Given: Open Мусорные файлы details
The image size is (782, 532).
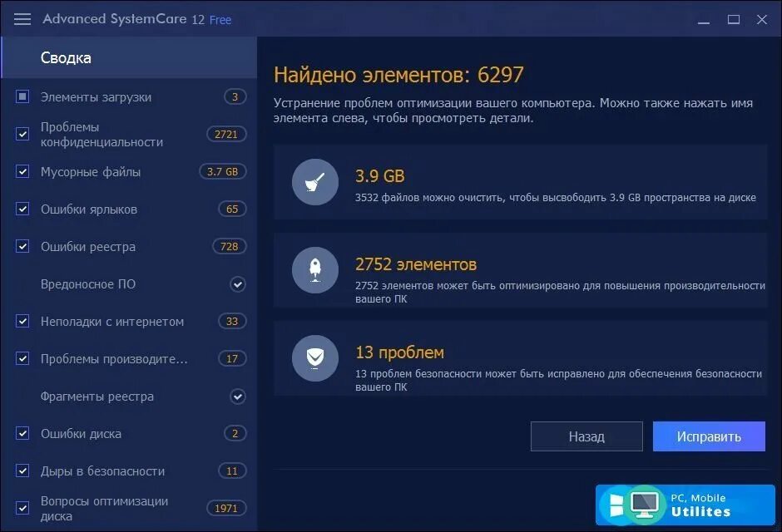Looking at the screenshot, I should 91,172.
